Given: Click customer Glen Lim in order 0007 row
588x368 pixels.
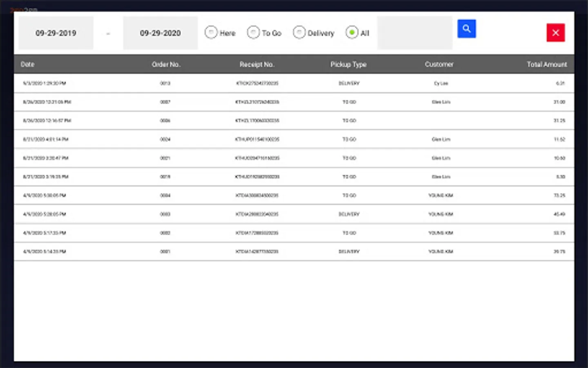Looking at the screenshot, I should point(441,102).
